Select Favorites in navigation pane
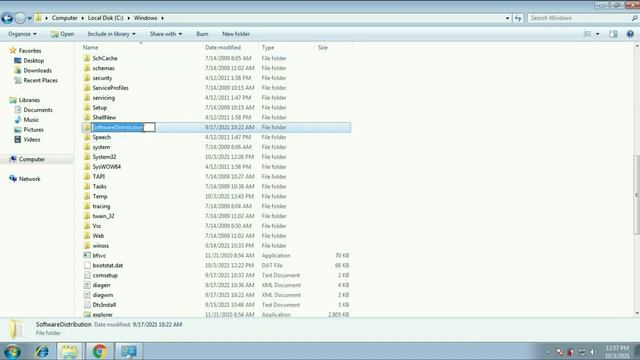Screen dimensions: 640x360 30,51
